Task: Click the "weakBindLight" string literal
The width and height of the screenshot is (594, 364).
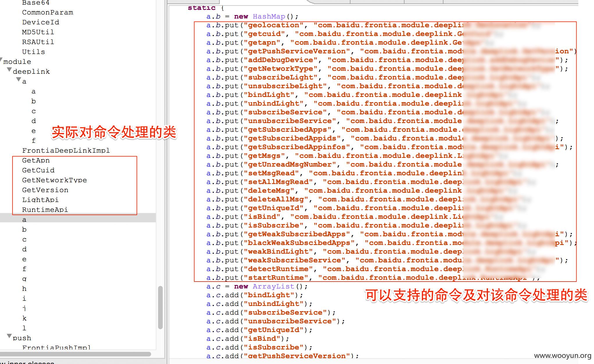Action: click(278, 252)
